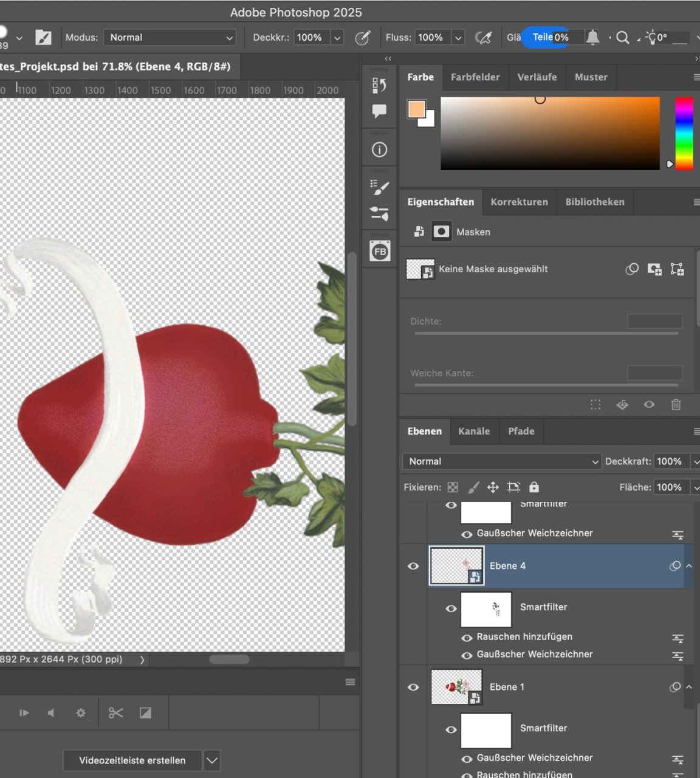Hide the Ebene 1 layer
This screenshot has width=700, height=778.
413,687
